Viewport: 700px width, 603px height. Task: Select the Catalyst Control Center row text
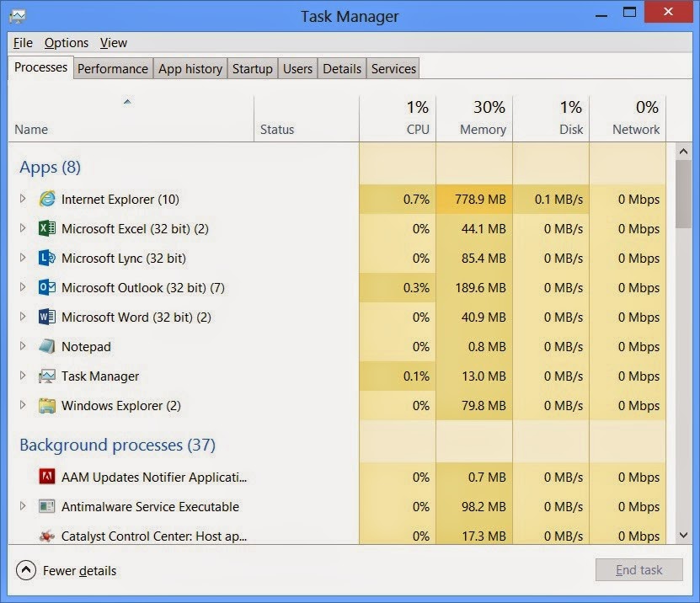154,536
